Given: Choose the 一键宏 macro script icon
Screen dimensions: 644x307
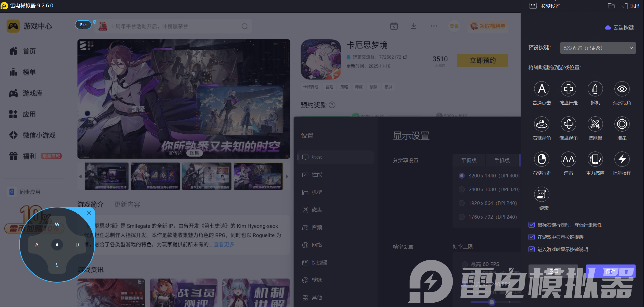Looking at the screenshot, I should pyautogui.click(x=542, y=194).
